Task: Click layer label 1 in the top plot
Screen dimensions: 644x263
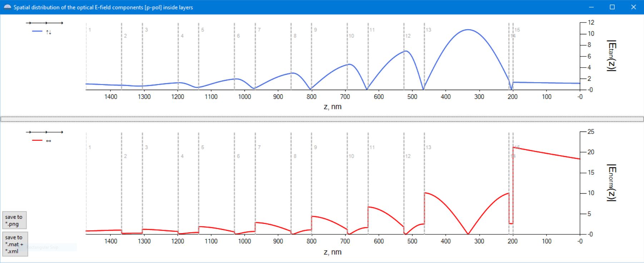Action: pos(90,30)
